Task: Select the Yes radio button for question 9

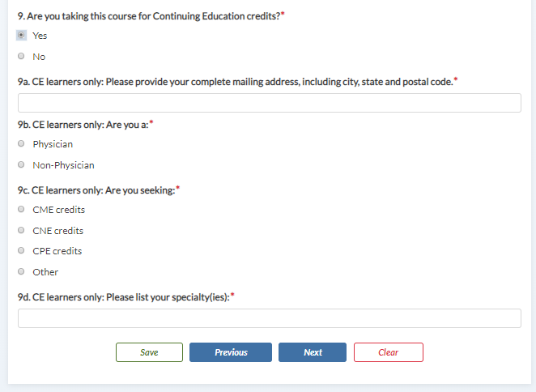Action: 21,36
